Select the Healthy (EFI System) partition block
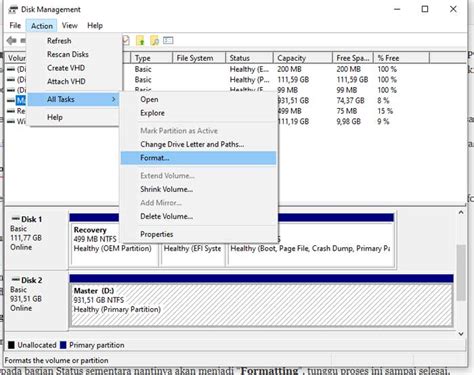 [x=193, y=254]
